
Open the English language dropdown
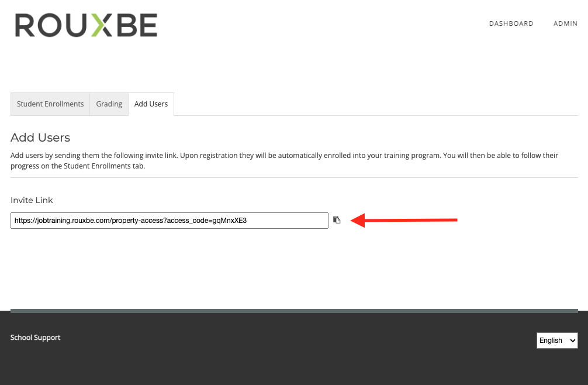(557, 341)
